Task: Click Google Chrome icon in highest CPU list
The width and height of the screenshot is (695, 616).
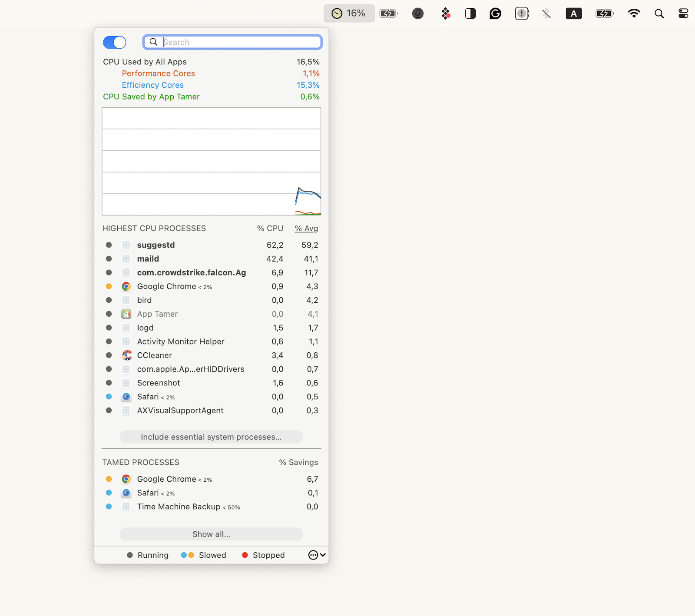Action: [126, 286]
